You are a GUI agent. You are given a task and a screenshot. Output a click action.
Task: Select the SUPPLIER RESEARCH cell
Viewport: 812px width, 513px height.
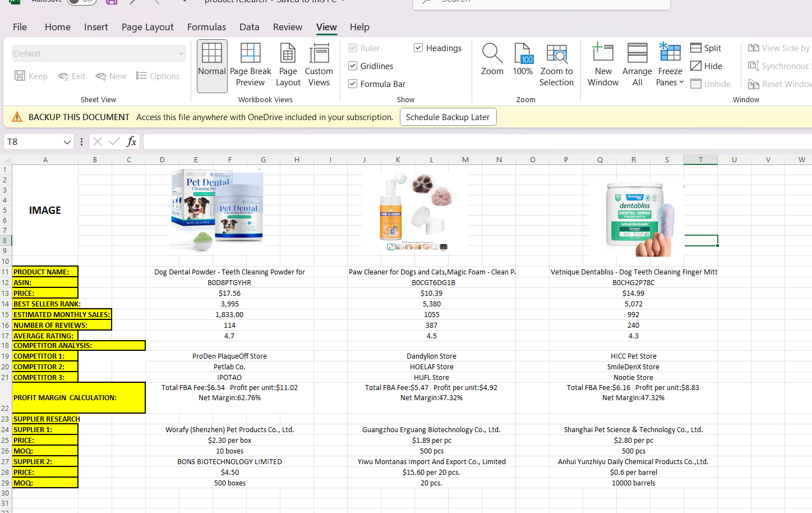[x=47, y=419]
